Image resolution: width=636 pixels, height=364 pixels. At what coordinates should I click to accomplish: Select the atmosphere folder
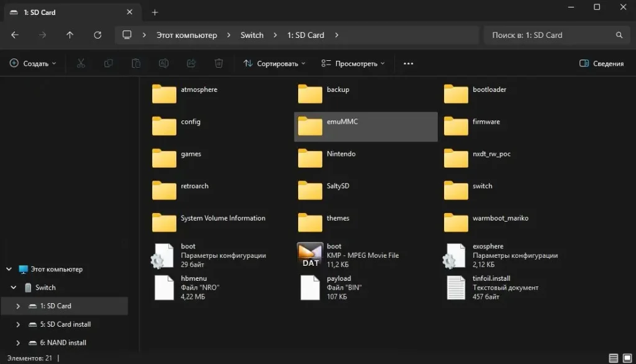coord(185,94)
